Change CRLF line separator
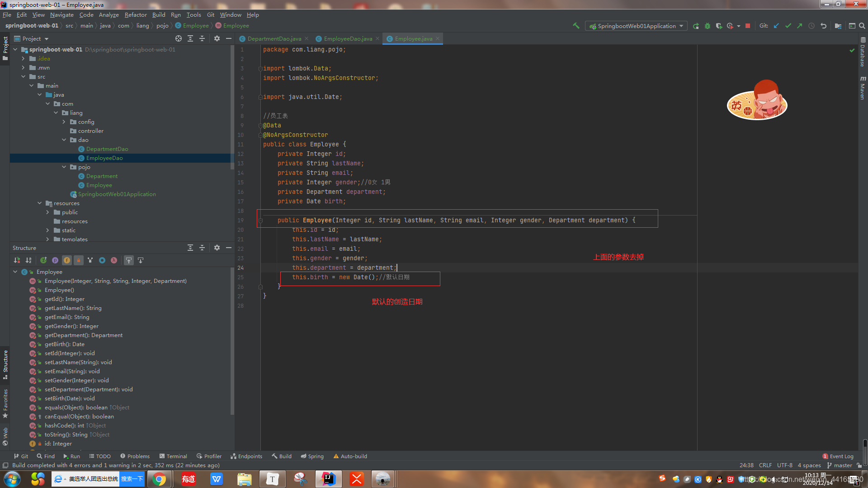Viewport: 868px width, 488px height. click(x=765, y=465)
